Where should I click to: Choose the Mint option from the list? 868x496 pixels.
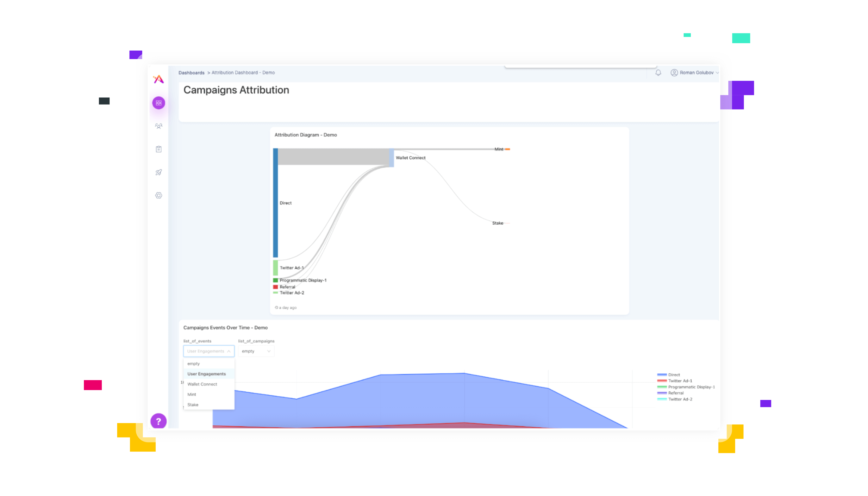click(x=192, y=395)
